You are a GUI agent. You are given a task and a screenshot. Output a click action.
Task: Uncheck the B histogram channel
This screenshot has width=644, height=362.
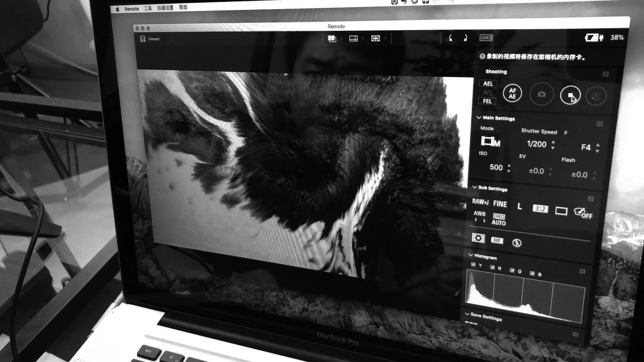pyautogui.click(x=532, y=274)
